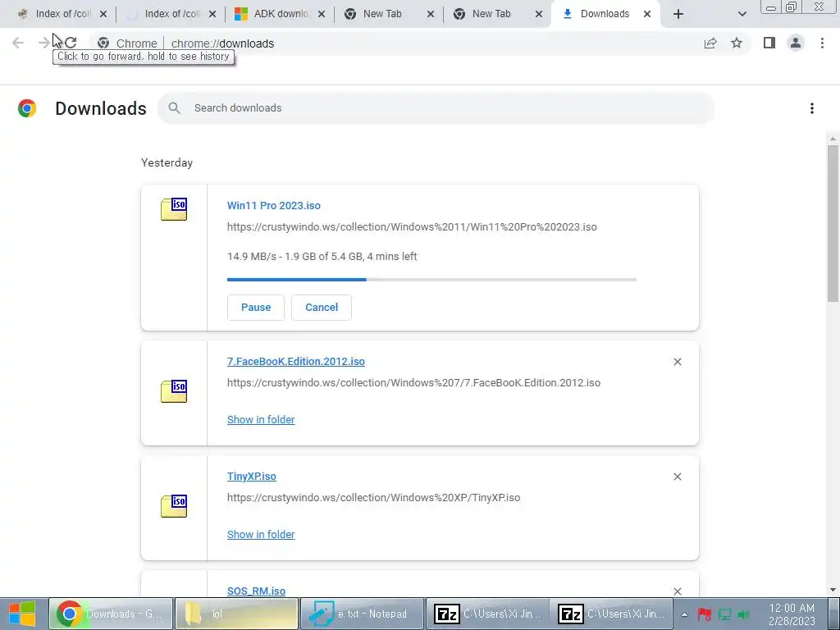Expand the tab search dropdown arrow
This screenshot has width=840, height=630.
pyautogui.click(x=742, y=15)
